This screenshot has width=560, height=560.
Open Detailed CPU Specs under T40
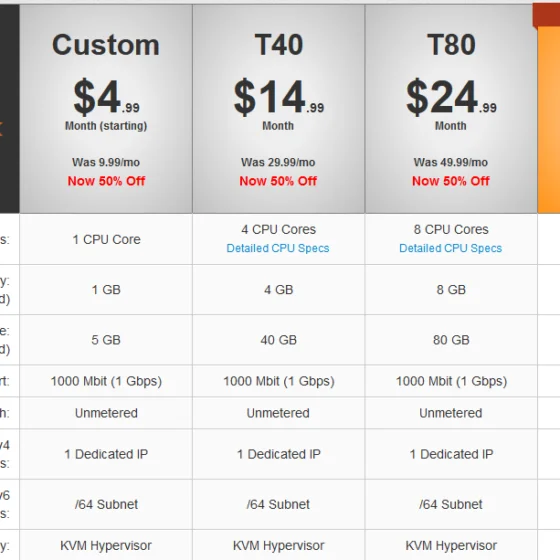tap(278, 248)
